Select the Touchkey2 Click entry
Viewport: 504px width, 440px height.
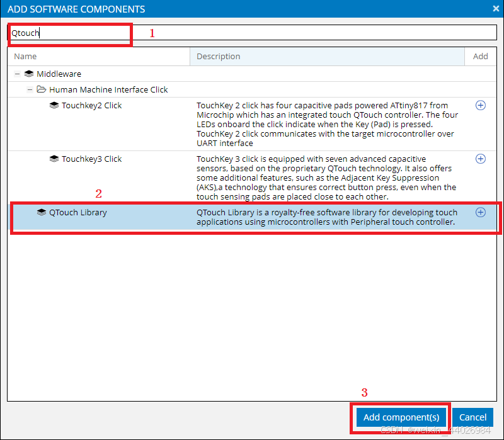tap(252, 124)
